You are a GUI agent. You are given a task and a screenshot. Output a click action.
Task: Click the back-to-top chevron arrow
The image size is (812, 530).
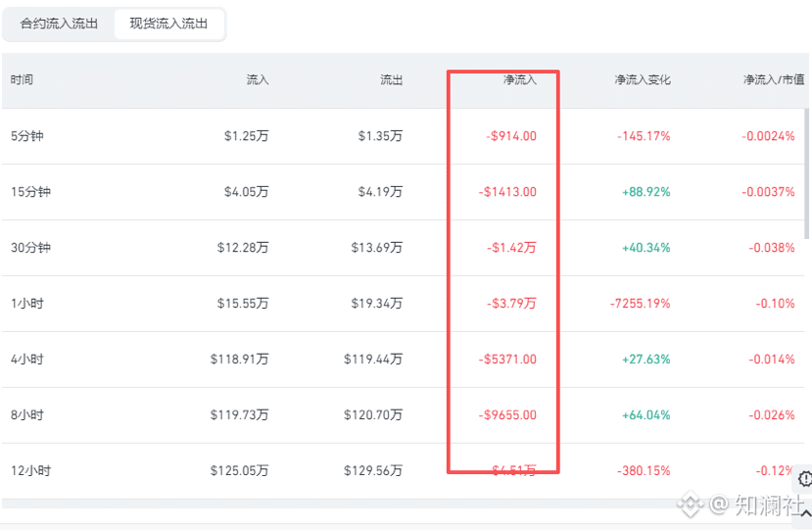click(x=806, y=513)
